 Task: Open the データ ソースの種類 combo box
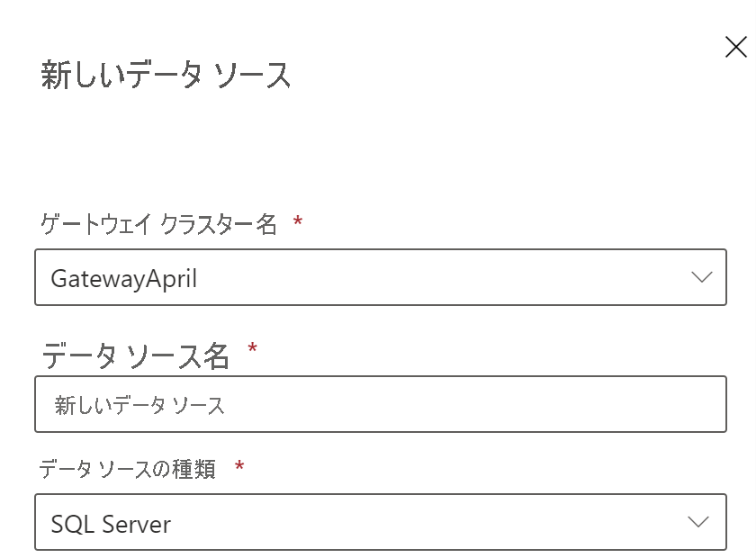[x=380, y=522]
